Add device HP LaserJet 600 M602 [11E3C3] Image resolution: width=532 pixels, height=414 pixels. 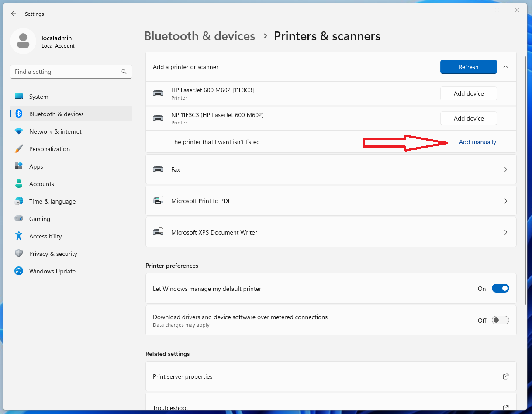[x=469, y=93]
